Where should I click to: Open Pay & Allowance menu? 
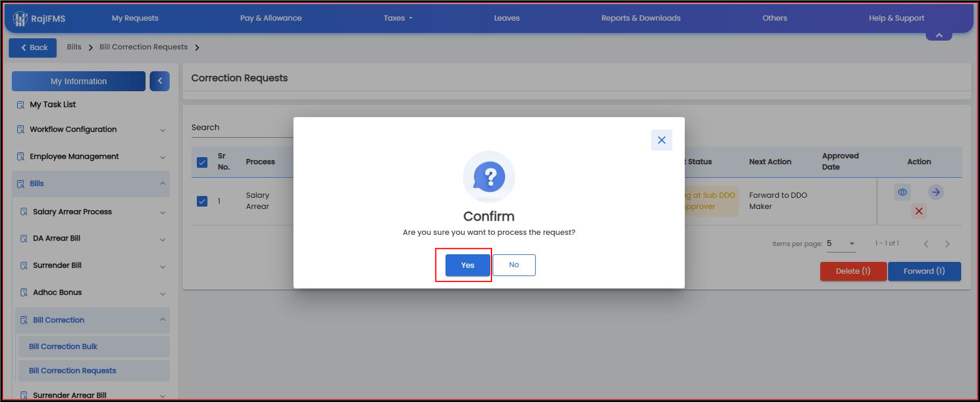pyautogui.click(x=270, y=18)
